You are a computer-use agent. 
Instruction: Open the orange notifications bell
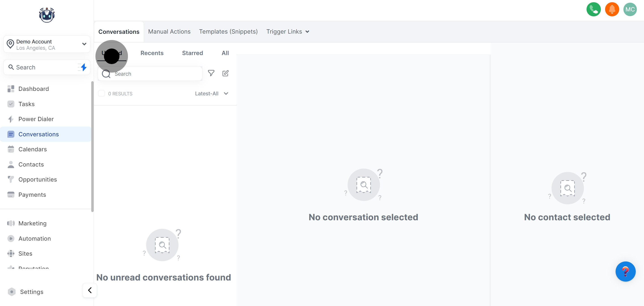pyautogui.click(x=612, y=9)
